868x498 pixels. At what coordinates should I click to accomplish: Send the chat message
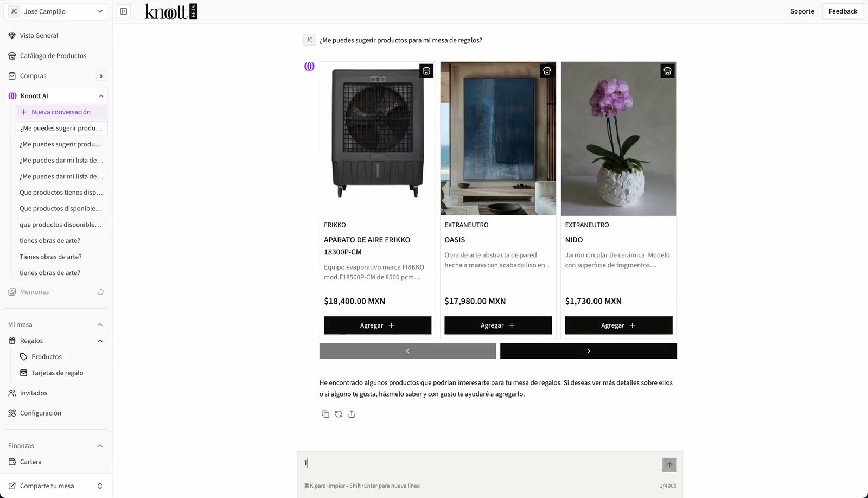coord(669,464)
